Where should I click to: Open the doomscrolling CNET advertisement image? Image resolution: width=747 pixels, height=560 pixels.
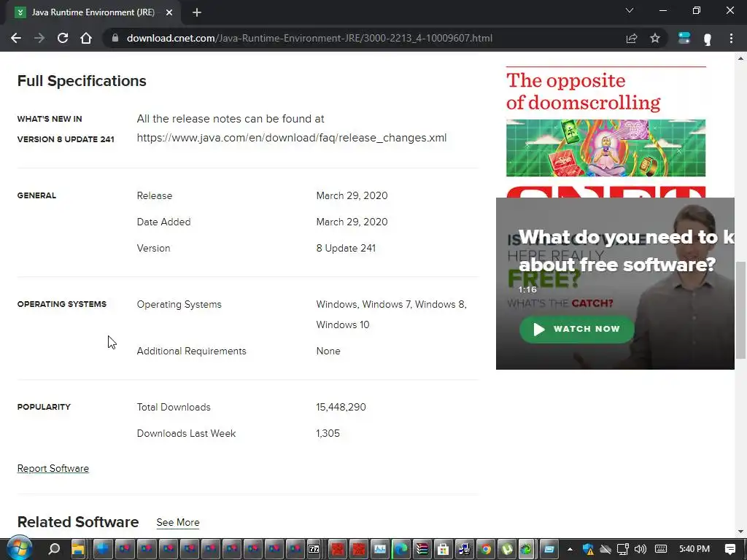tap(605, 148)
